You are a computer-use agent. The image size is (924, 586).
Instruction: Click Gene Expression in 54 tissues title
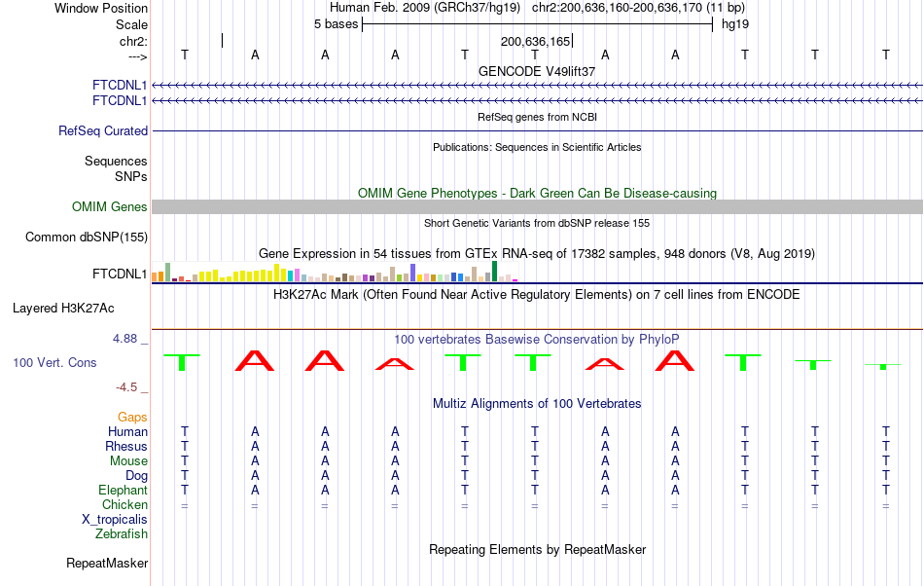pos(537,253)
